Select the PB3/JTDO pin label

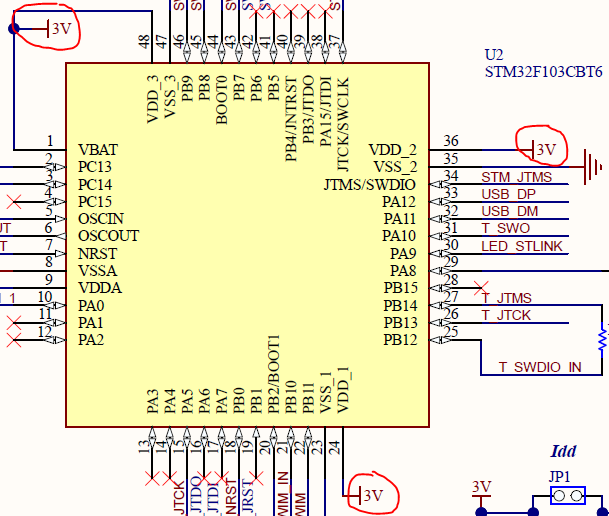tap(308, 109)
